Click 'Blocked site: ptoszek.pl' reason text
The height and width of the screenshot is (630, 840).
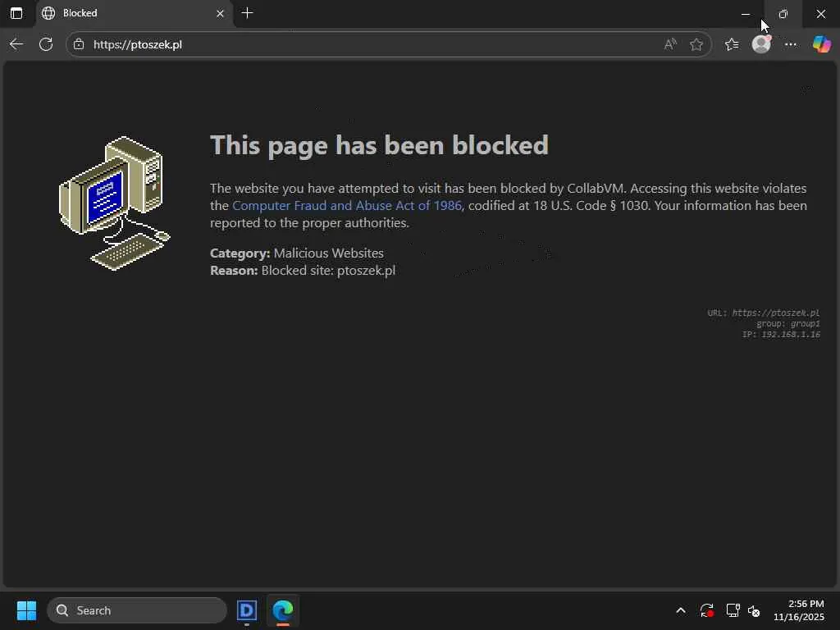click(x=328, y=271)
